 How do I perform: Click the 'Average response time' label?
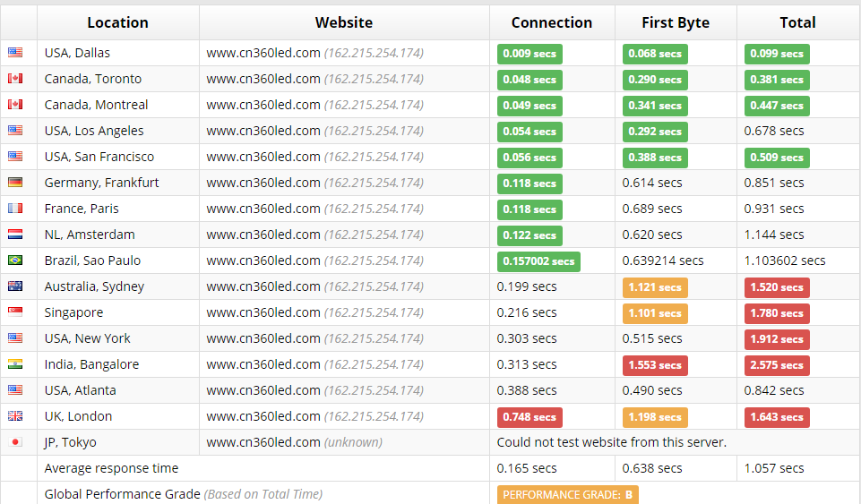[111, 468]
